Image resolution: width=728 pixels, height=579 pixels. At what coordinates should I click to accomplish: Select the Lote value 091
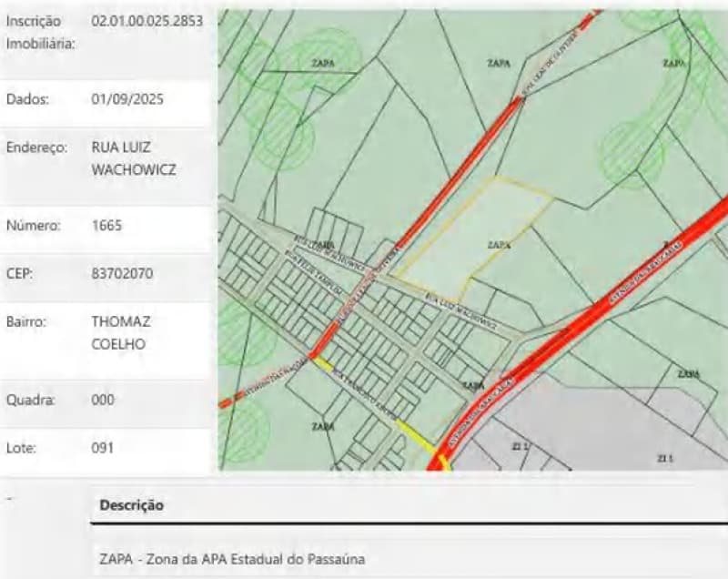coord(102,448)
